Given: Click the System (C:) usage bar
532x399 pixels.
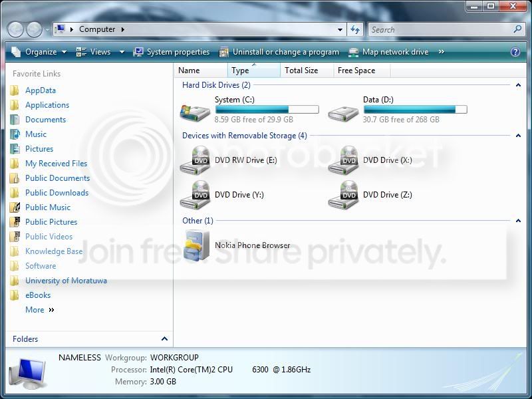Looking at the screenshot, I should (267, 109).
